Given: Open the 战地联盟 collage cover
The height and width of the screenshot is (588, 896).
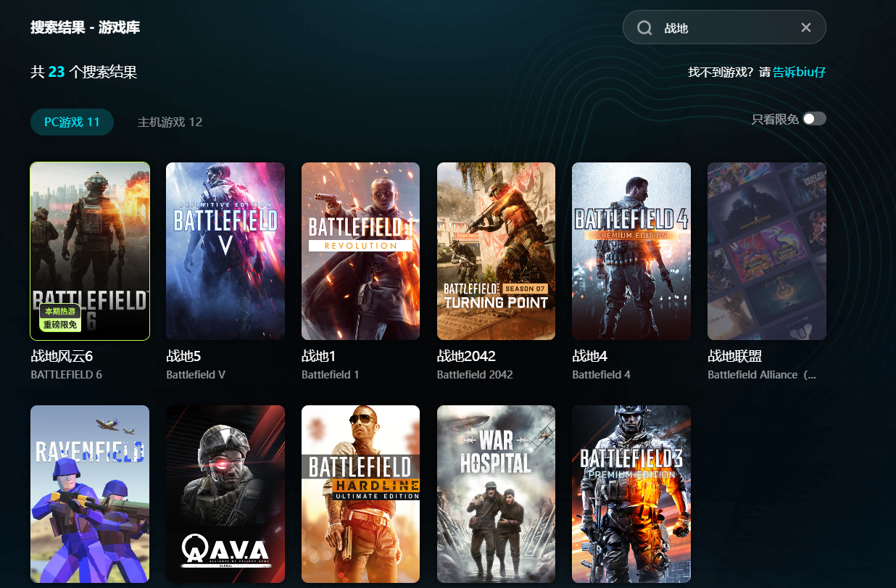Looking at the screenshot, I should (767, 251).
